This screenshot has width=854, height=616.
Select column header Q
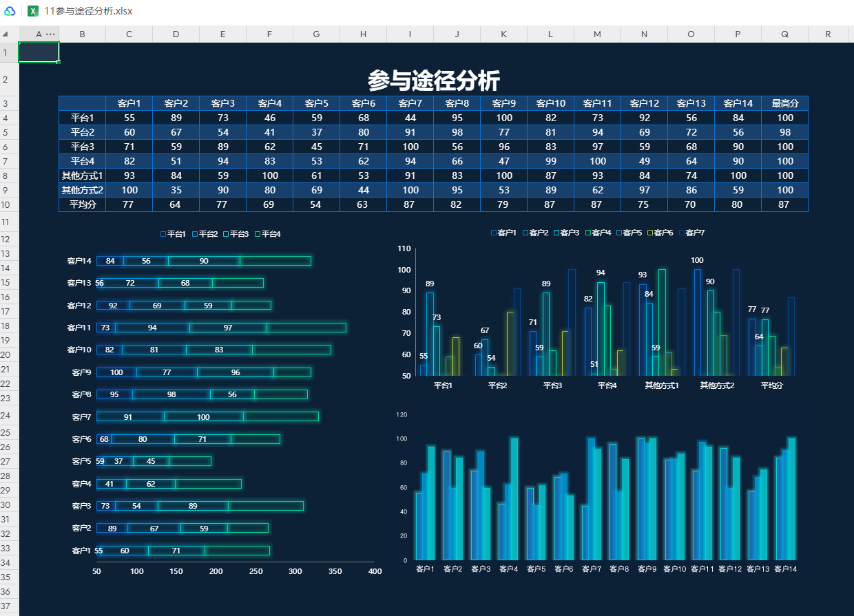tap(784, 34)
